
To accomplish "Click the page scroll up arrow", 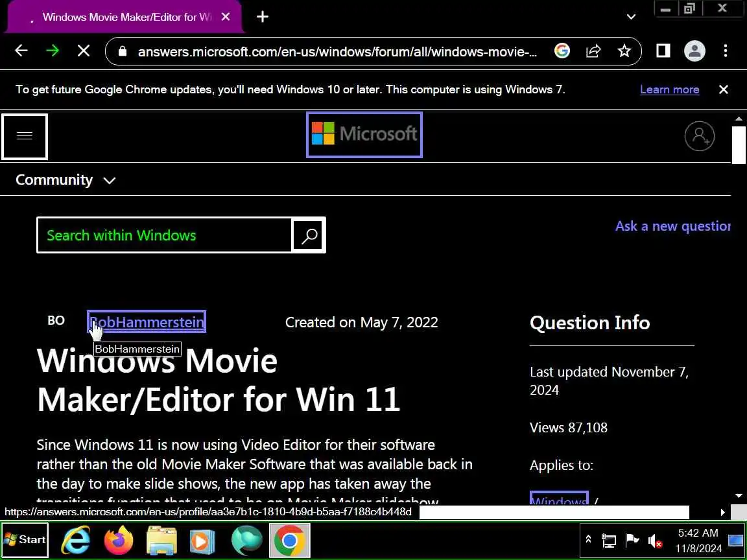I will tap(739, 119).
